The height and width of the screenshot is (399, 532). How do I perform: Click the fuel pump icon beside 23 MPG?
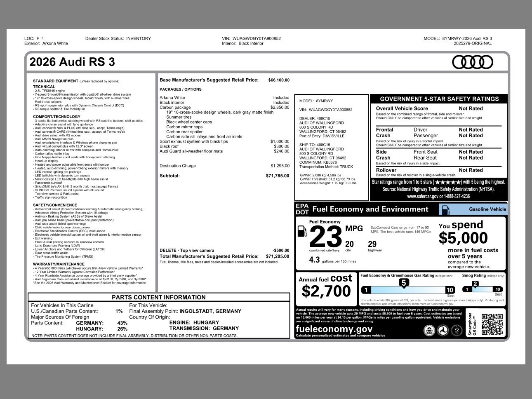pos(303,232)
